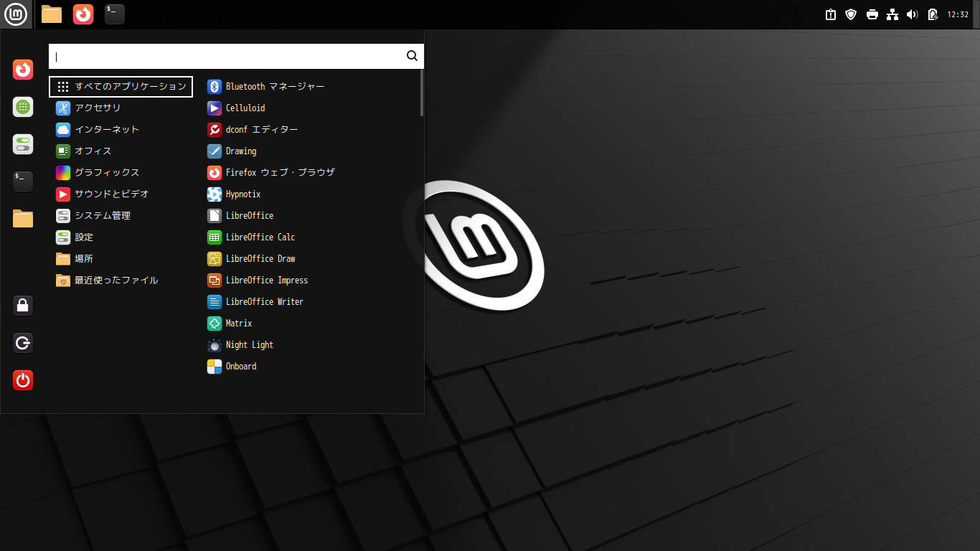Select the アクセサリ category
The height and width of the screenshot is (551, 980).
tap(121, 108)
